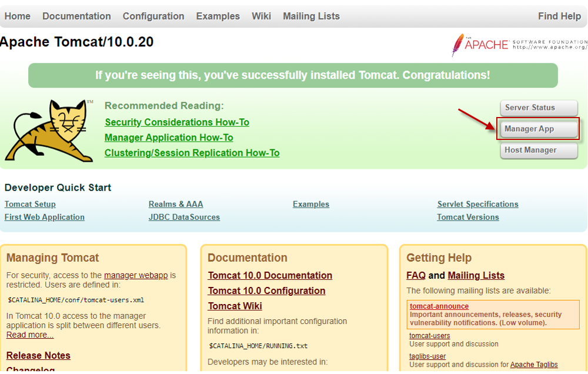
Task: Click the manager webapp link
Action: [136, 275]
